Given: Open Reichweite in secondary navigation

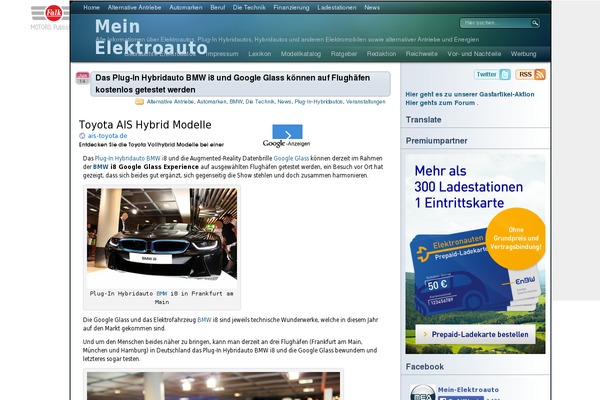Looking at the screenshot, I should [422, 54].
